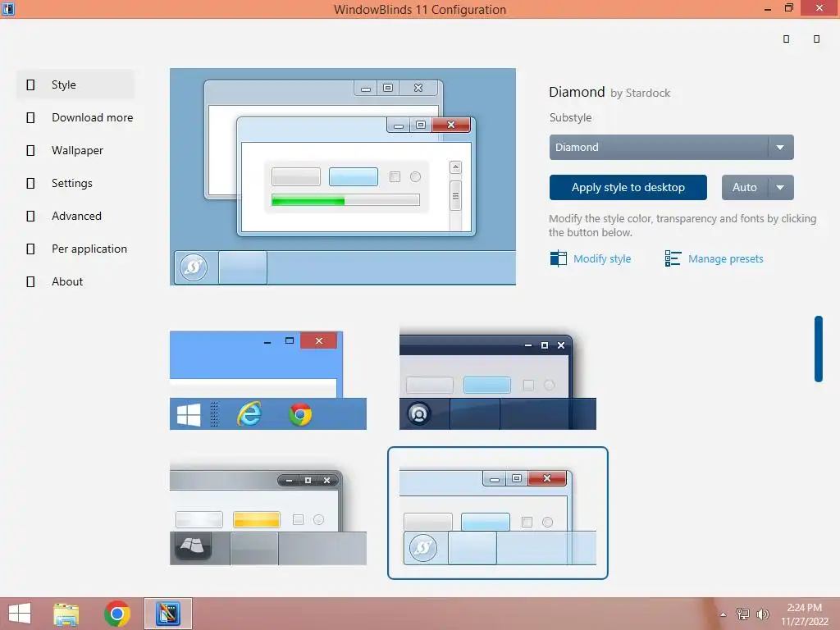840x630 pixels.
Task: Click WindowBlinds icon in taskbar
Action: [x=167, y=614]
